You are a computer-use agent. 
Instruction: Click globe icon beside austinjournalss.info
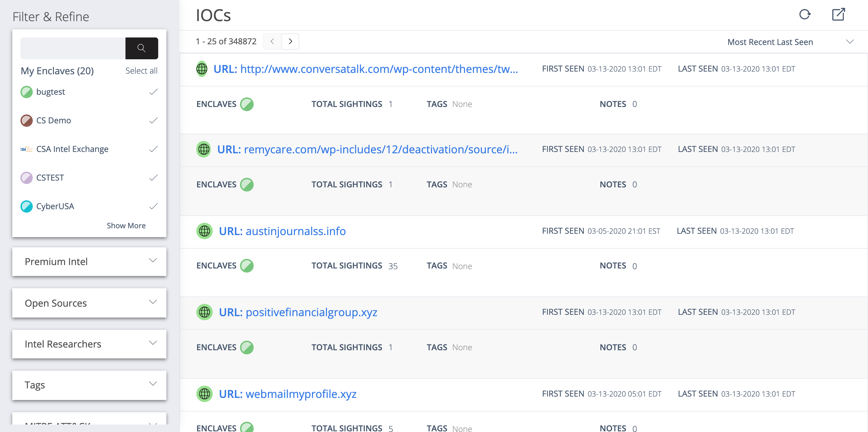coord(205,231)
